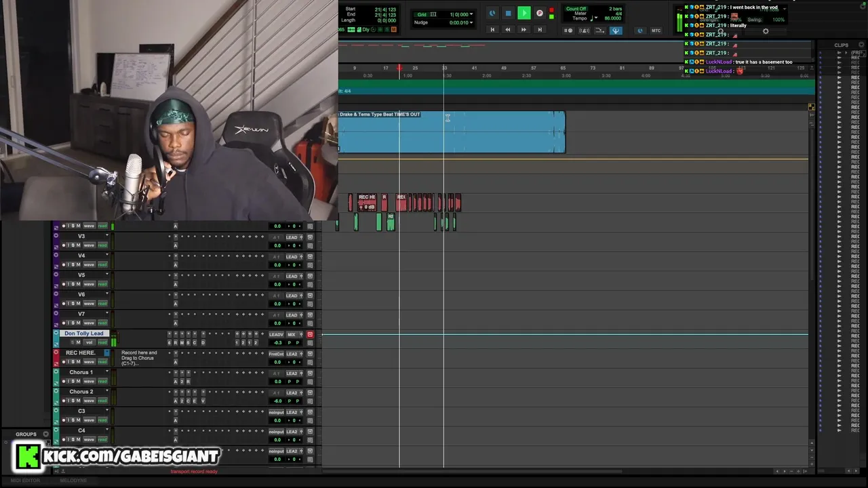Mute the V4 track

(79, 265)
